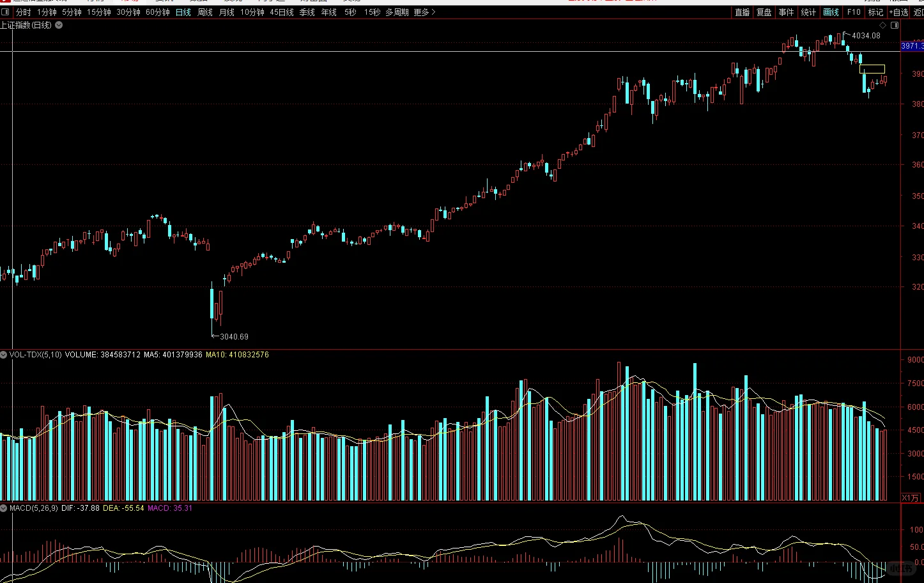Expand the VOL-TDX indicator dropdown arrow
924x583 pixels.
tap(4, 354)
